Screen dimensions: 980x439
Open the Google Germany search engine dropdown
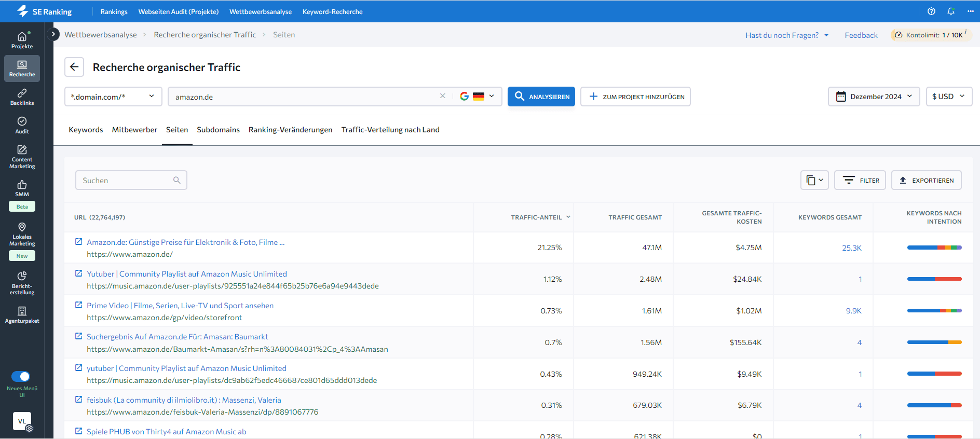click(x=477, y=97)
